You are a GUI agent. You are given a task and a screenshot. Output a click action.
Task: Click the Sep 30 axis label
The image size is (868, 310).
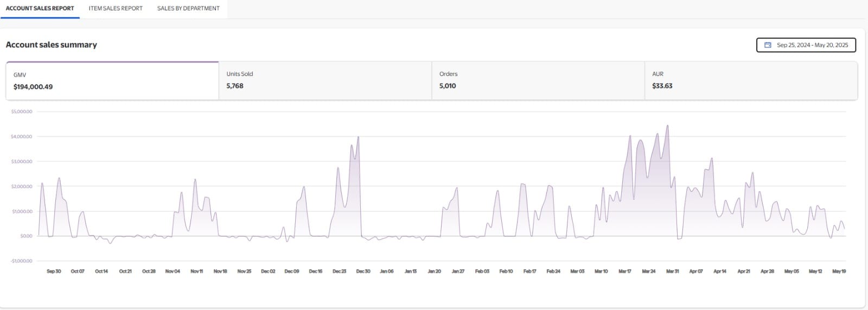click(54, 271)
